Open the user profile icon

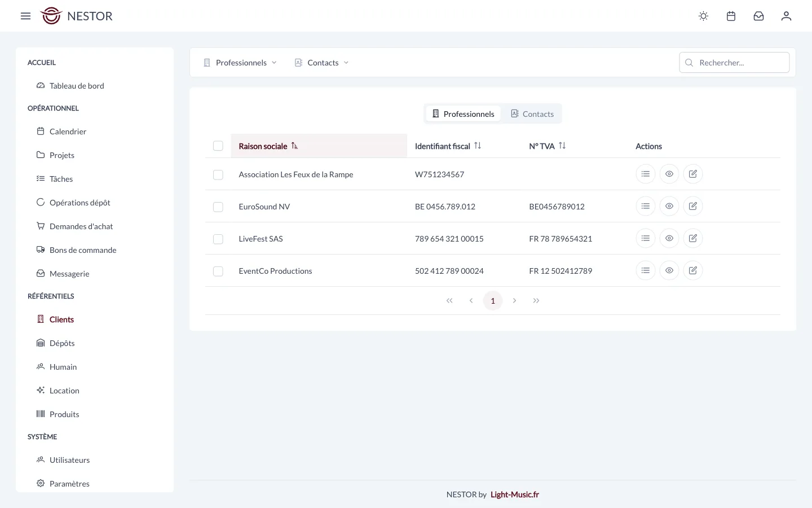click(786, 16)
